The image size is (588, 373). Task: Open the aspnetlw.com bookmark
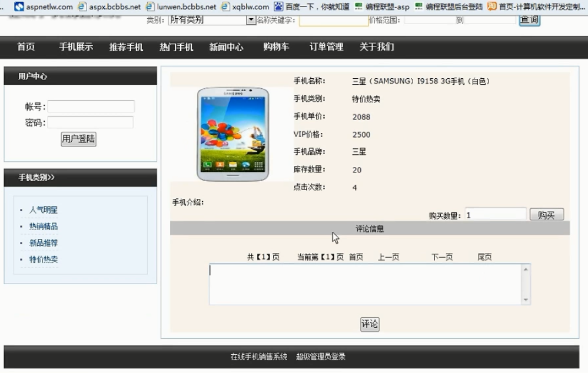pos(43,6)
